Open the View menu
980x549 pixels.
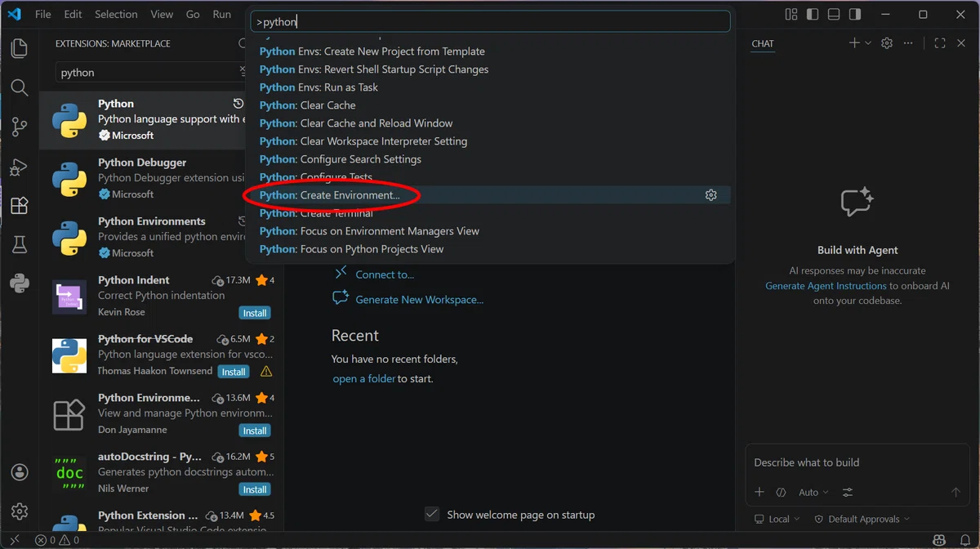tap(162, 14)
